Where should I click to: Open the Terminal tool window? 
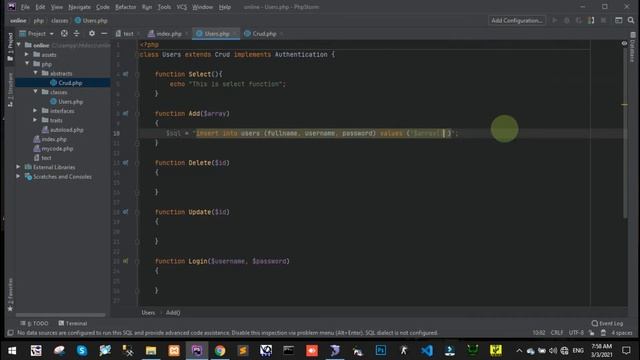73,323
